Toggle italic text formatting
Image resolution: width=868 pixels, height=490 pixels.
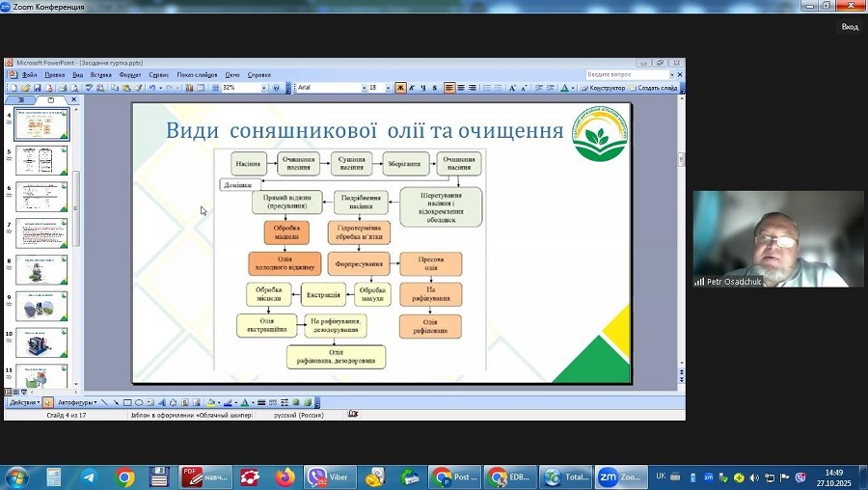point(412,88)
